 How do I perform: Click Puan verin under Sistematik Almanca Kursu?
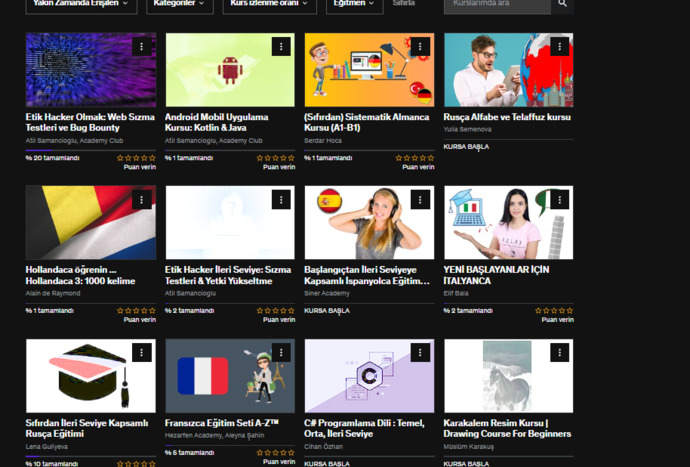click(x=418, y=167)
